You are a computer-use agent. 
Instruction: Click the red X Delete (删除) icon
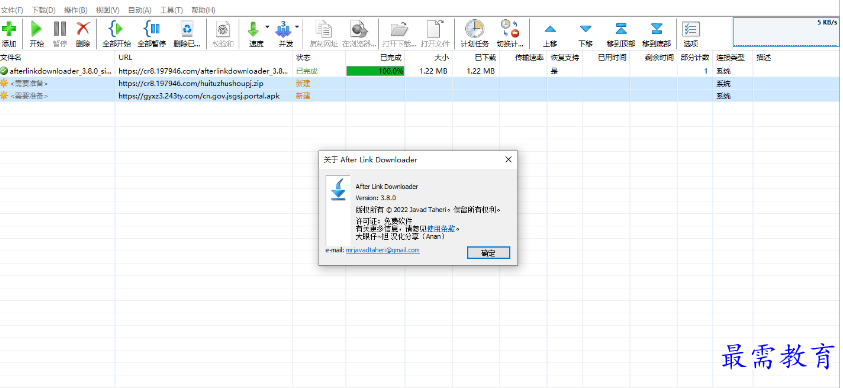pyautogui.click(x=83, y=28)
